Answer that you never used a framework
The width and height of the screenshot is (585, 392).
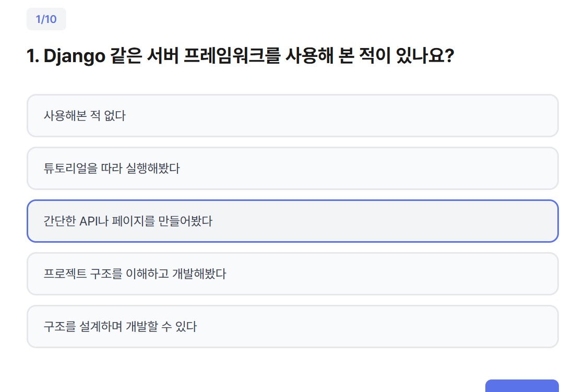(292, 116)
